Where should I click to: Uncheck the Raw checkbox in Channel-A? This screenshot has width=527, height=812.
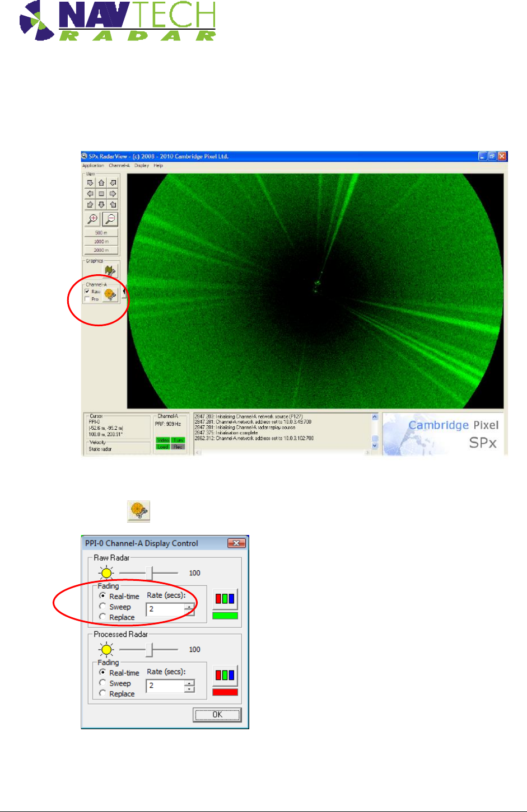[87, 292]
